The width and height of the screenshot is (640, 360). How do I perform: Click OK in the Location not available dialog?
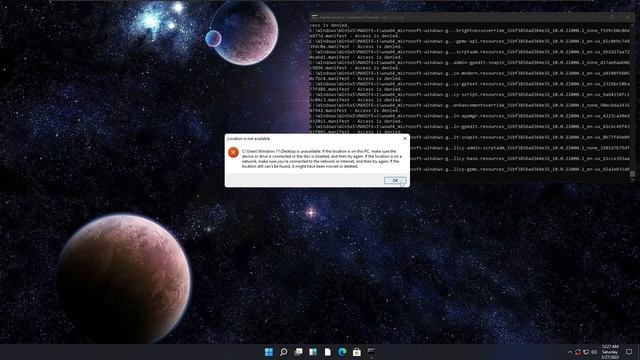tap(395, 180)
